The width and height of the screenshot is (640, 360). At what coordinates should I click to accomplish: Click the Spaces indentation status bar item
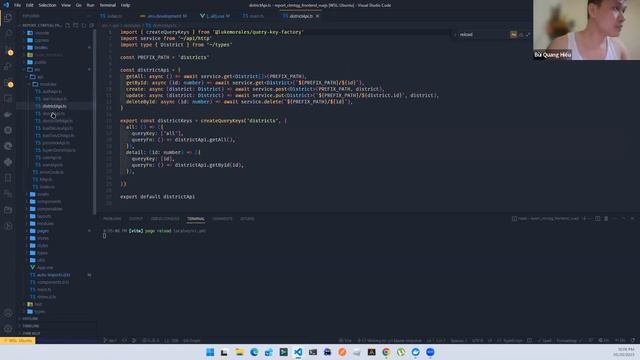coord(459,340)
